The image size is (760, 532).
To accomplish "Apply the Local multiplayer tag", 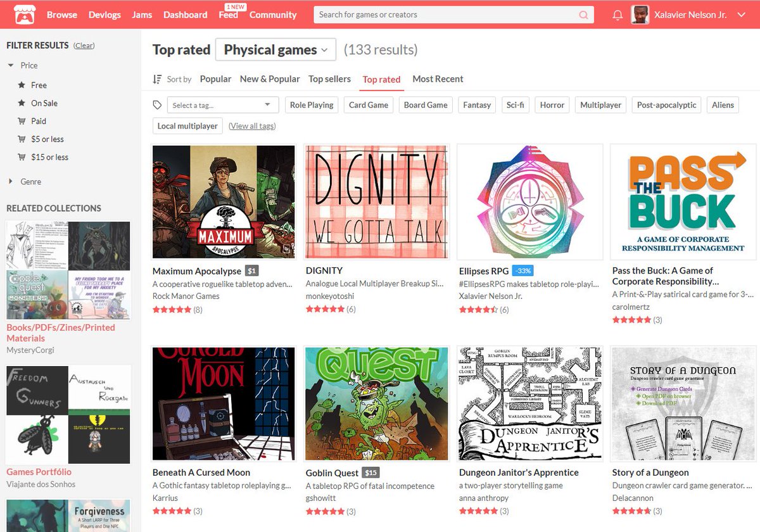I will tap(187, 126).
